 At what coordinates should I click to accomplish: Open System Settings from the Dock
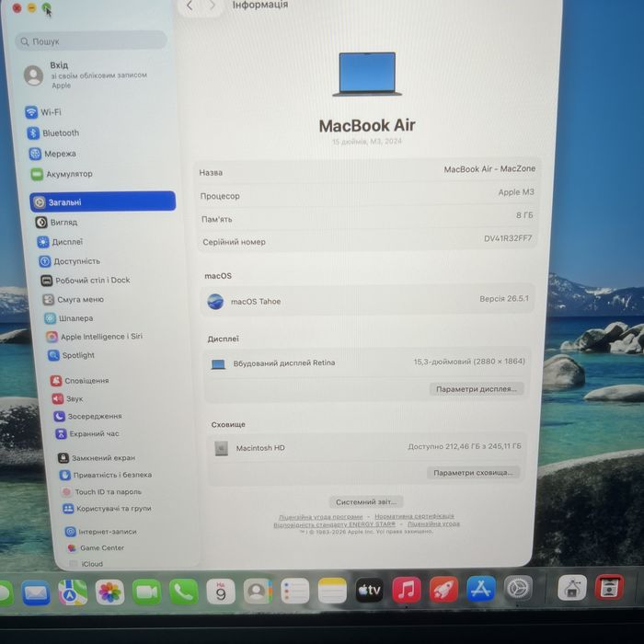pyautogui.click(x=518, y=588)
